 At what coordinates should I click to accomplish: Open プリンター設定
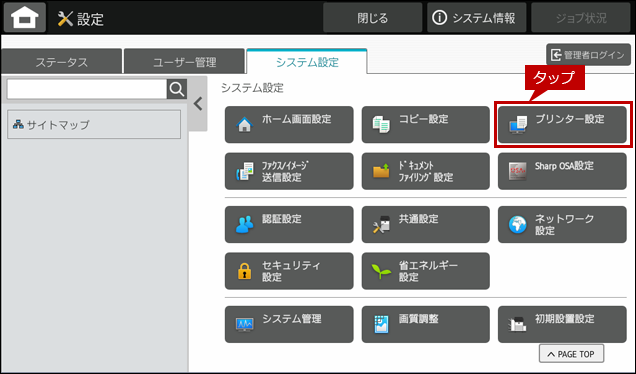click(x=562, y=125)
